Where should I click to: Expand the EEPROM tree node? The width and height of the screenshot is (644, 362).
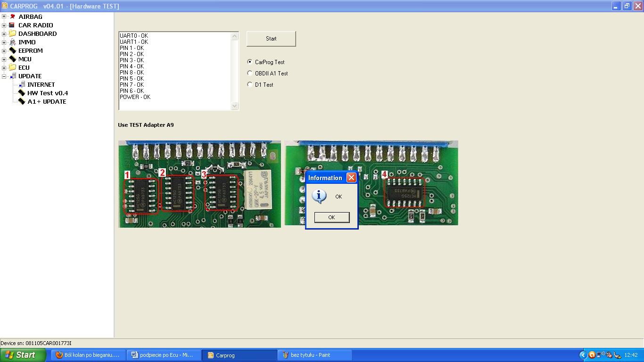4,50
